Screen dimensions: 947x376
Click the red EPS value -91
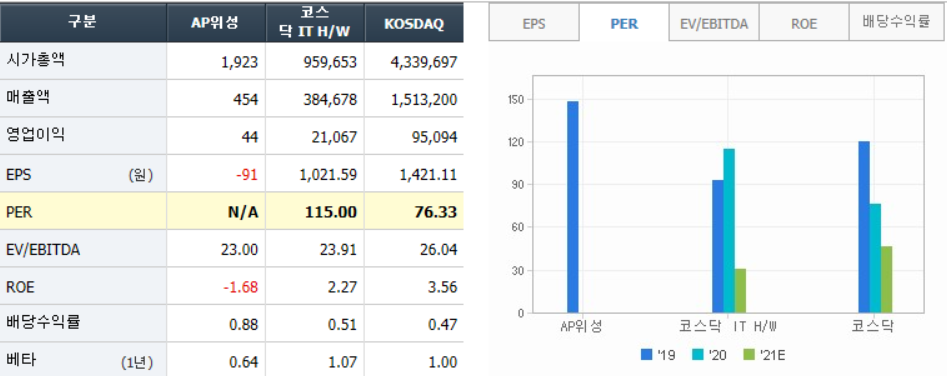(x=248, y=175)
